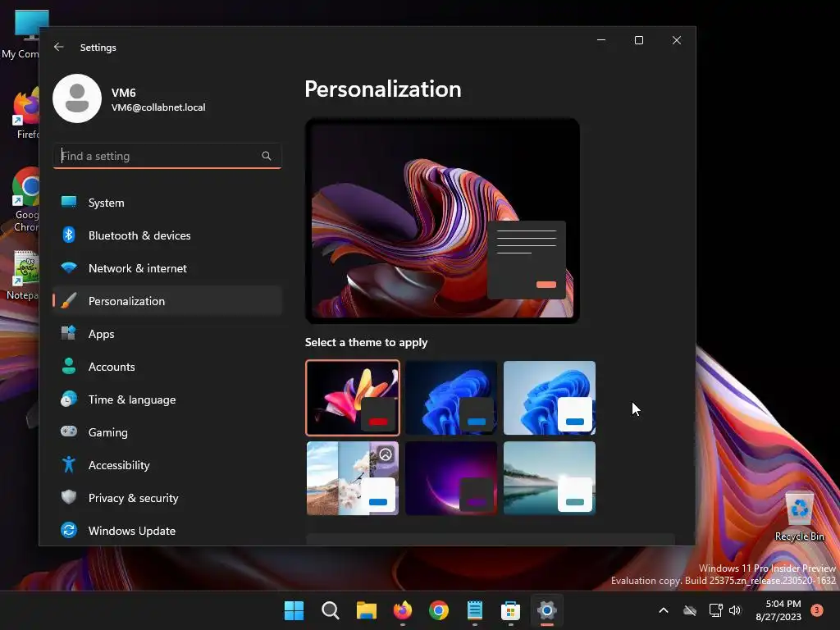Open Bluetooth & devices settings

pos(167,235)
